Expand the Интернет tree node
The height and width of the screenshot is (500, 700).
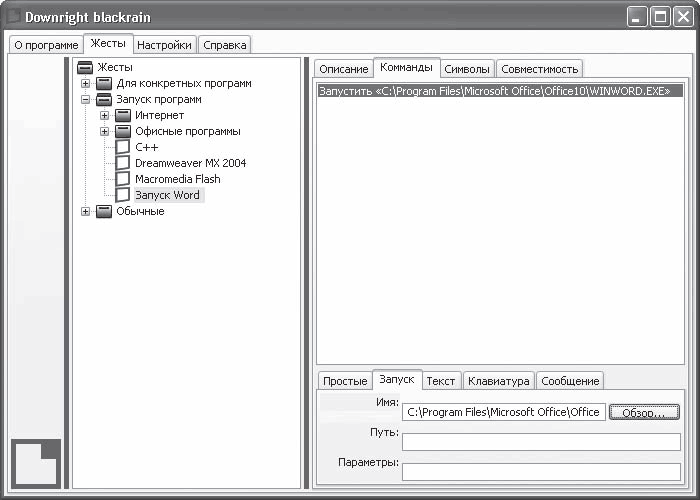[x=104, y=116]
